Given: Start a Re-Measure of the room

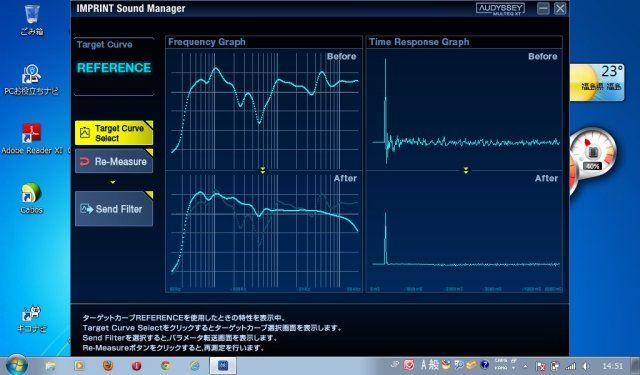Looking at the screenshot, I should 114,161.
